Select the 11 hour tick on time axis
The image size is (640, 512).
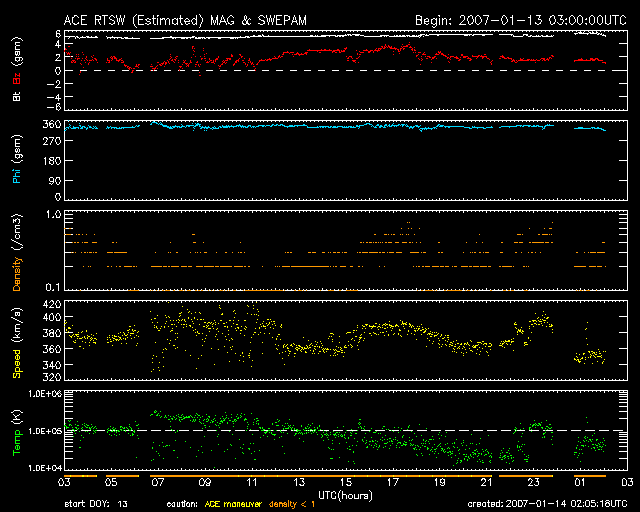click(248, 481)
